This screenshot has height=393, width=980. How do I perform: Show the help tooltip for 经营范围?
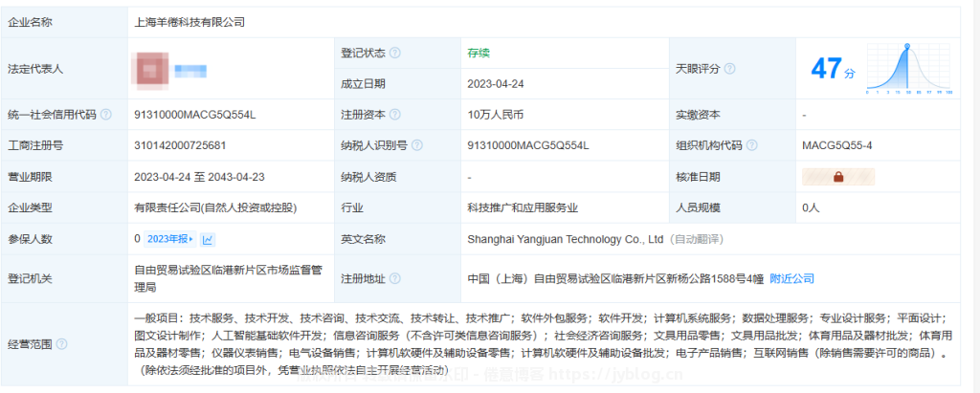(x=61, y=343)
